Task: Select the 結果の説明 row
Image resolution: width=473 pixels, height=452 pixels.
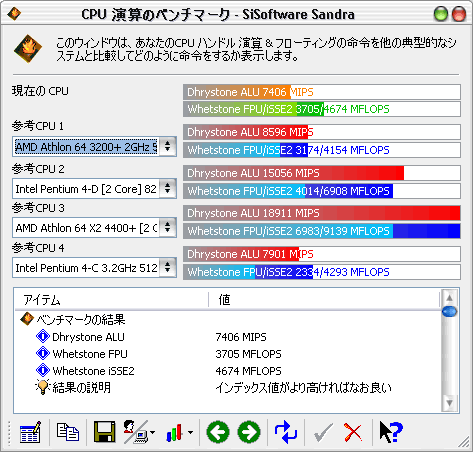Action: pyautogui.click(x=228, y=387)
